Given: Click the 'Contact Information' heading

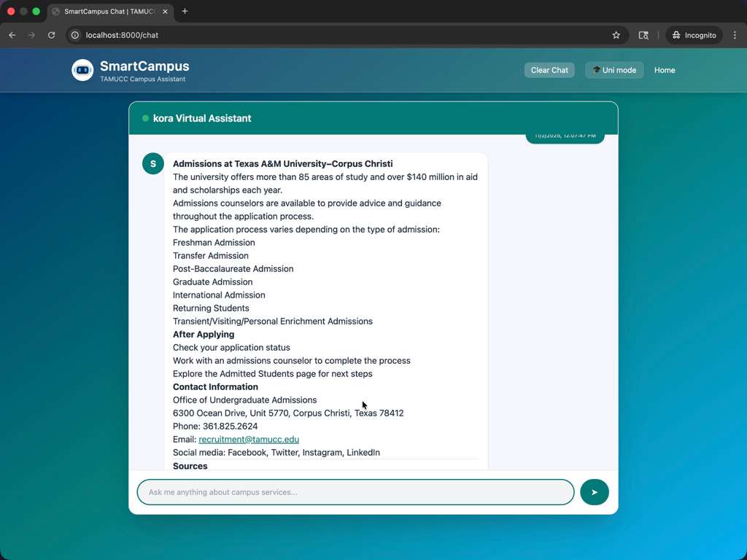Looking at the screenshot, I should coord(215,386).
